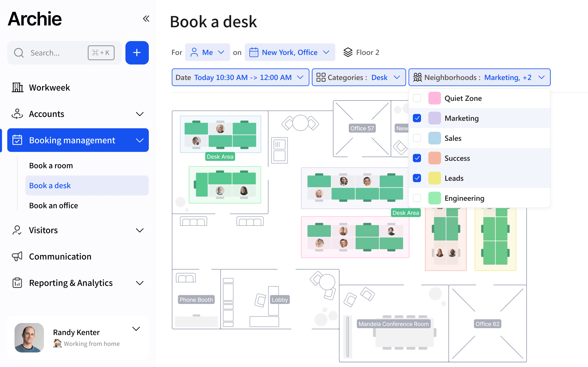Open the Communication menu item
588x367 pixels.
78,256
